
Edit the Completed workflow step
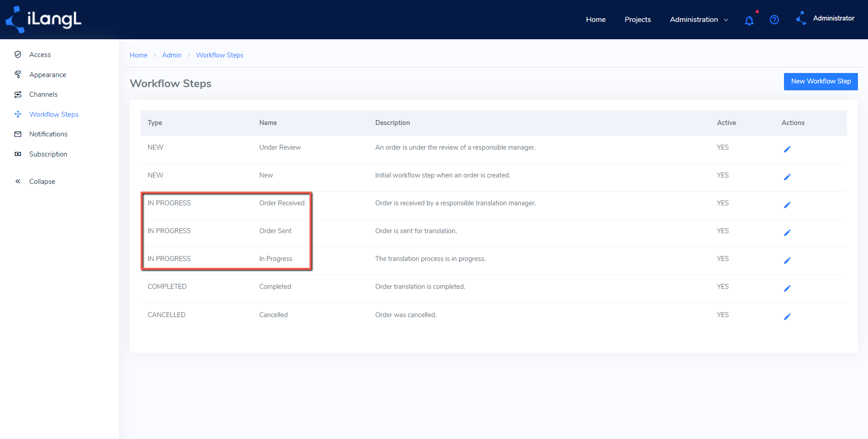tap(787, 288)
